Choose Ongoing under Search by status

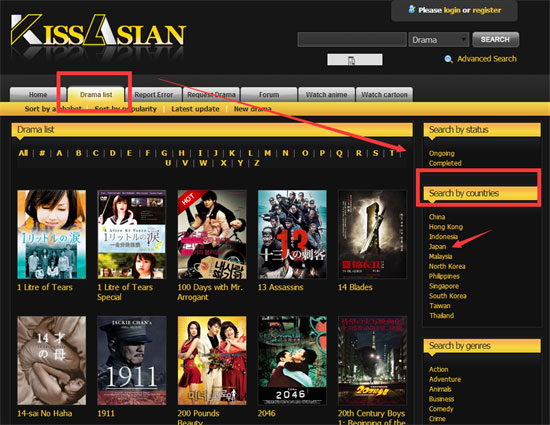(x=442, y=153)
